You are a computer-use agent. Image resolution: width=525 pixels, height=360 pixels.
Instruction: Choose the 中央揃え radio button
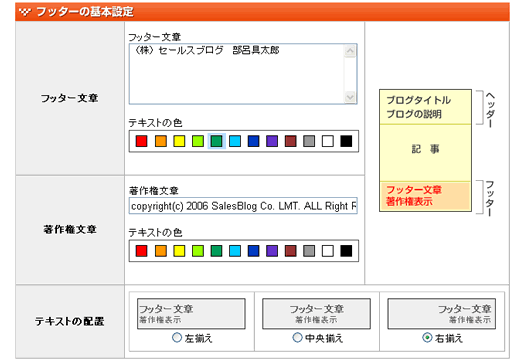click(297, 338)
